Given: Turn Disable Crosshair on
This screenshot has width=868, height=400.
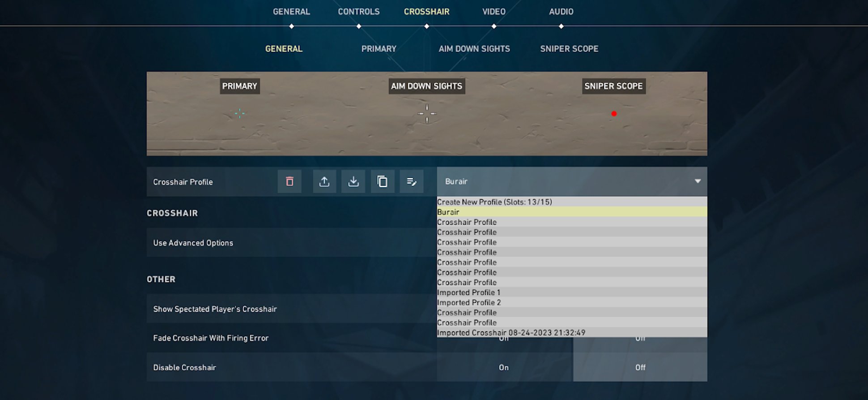Looking at the screenshot, I should [504, 367].
